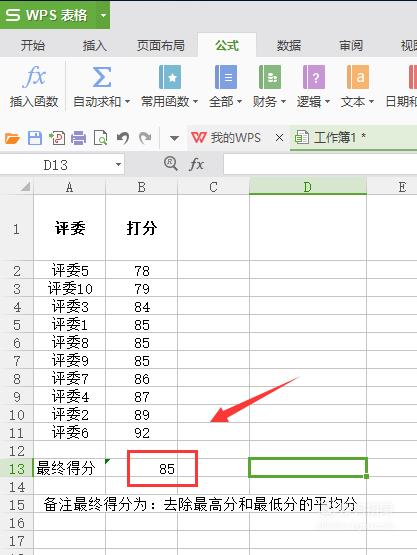
Task: Click the score cell 78
Action: 142,271
